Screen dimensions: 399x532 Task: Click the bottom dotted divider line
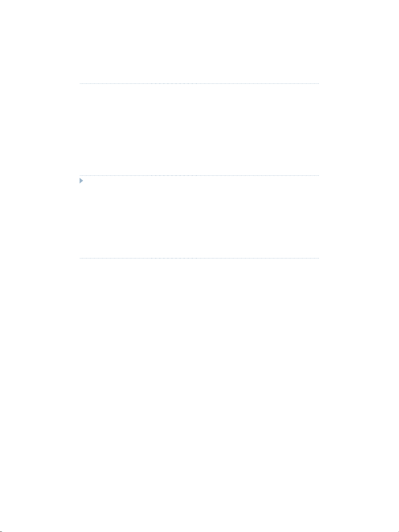tap(199, 258)
